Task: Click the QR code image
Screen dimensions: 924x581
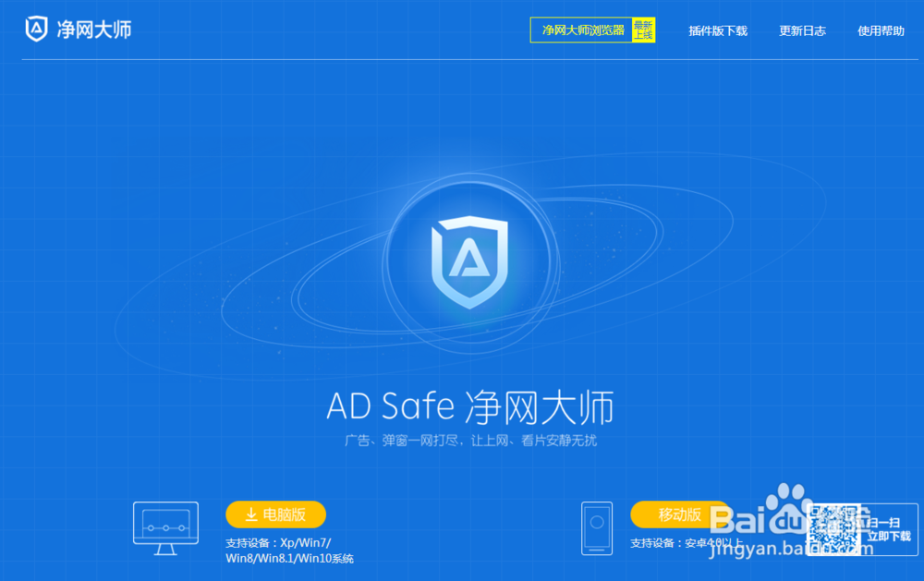Action: 833,529
